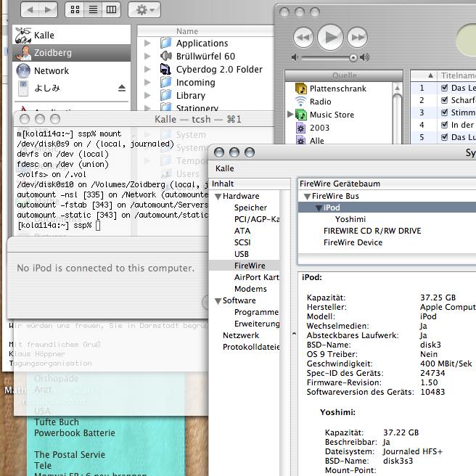Toggle checkbox for 'Scharf' track
Viewport: 476px width, 476px height.
(444, 100)
